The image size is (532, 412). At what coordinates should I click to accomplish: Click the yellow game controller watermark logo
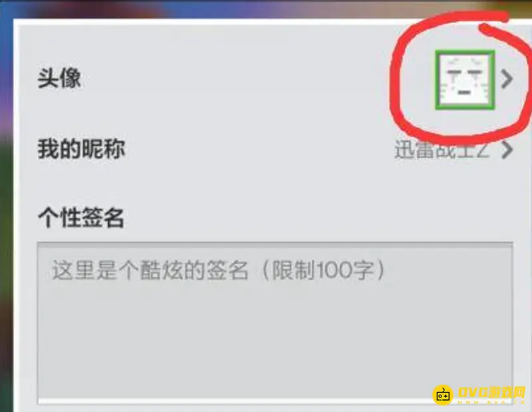(443, 395)
